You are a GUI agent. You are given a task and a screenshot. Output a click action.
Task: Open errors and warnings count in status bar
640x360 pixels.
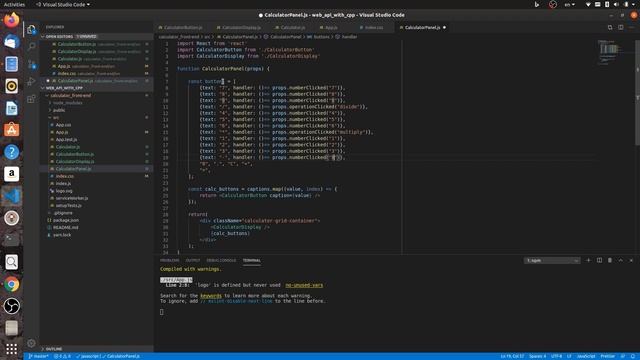tap(62, 356)
